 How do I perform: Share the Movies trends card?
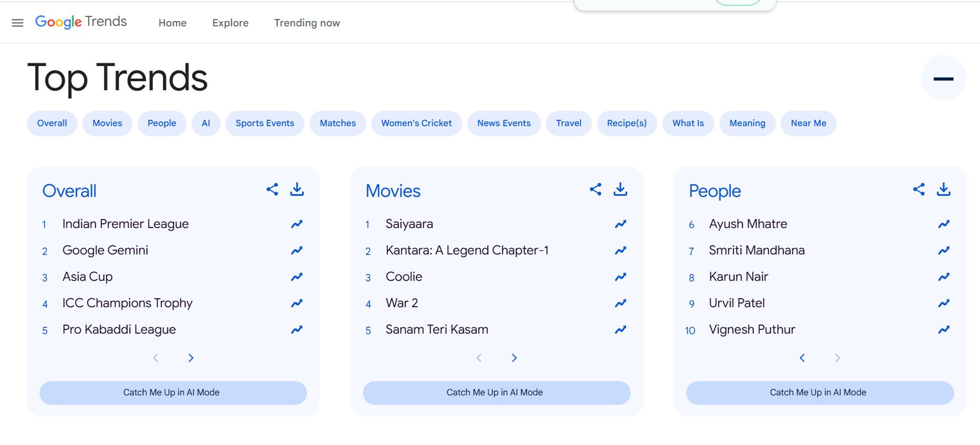pos(595,190)
